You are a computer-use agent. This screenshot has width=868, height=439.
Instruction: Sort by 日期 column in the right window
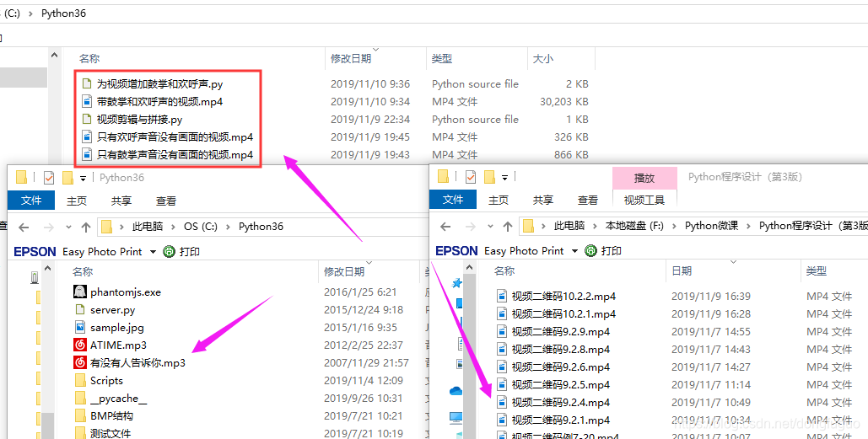(x=682, y=271)
